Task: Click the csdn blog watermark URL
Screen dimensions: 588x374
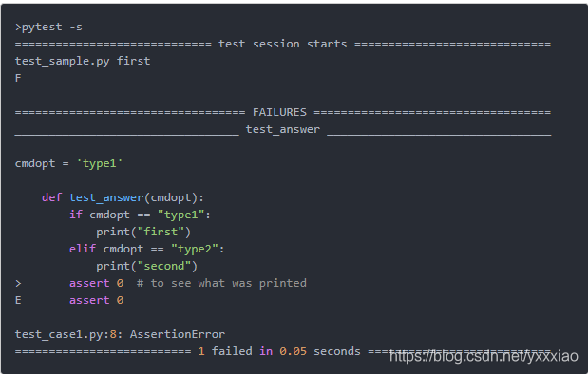Action: 484,356
